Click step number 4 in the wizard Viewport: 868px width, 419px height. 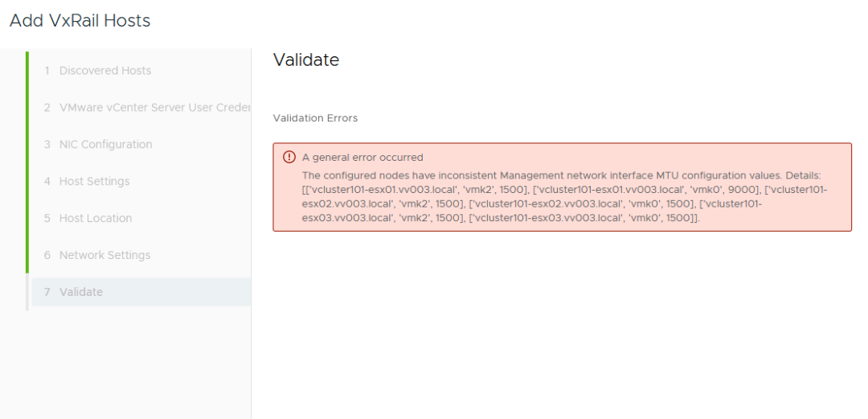pyautogui.click(x=47, y=182)
